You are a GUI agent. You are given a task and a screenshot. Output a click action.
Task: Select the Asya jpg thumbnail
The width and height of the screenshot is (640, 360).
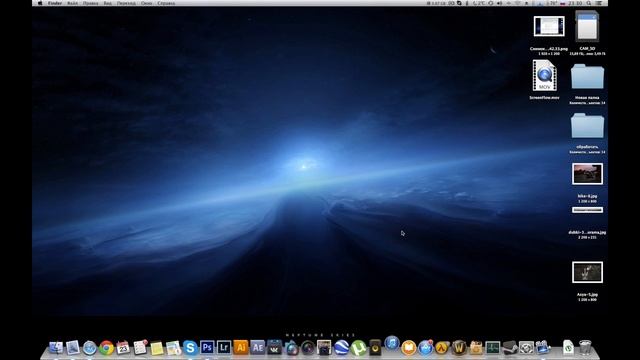pyautogui.click(x=587, y=272)
